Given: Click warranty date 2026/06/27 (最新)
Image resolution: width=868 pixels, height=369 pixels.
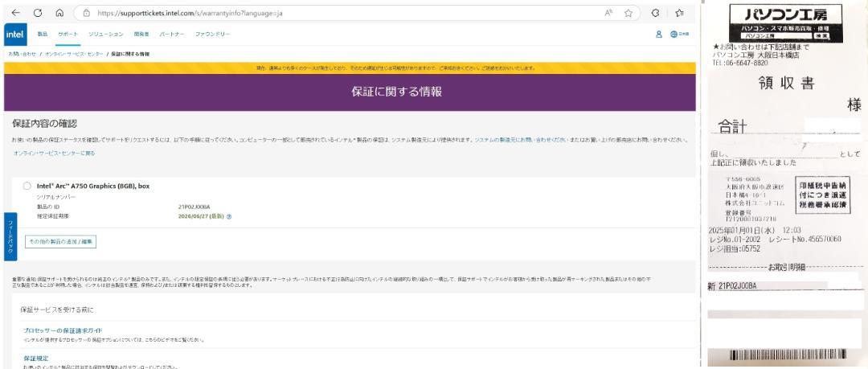Looking at the screenshot, I should [x=201, y=216].
